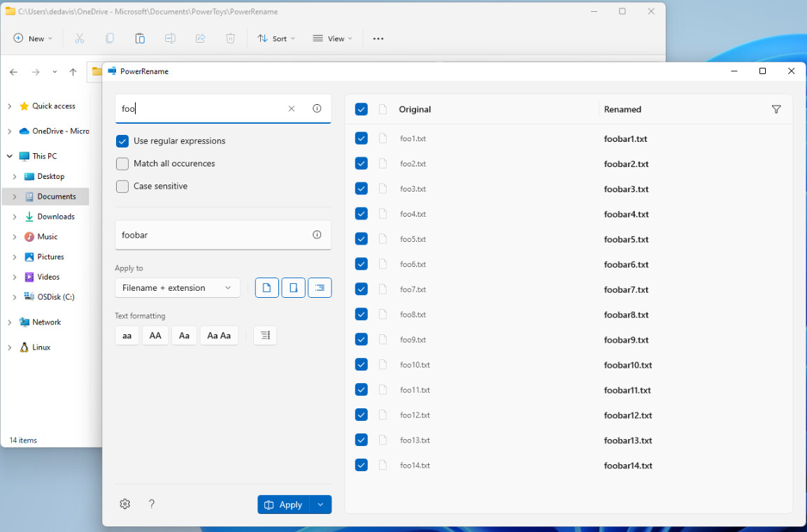Enable Match all occurences checkbox

[x=122, y=164]
